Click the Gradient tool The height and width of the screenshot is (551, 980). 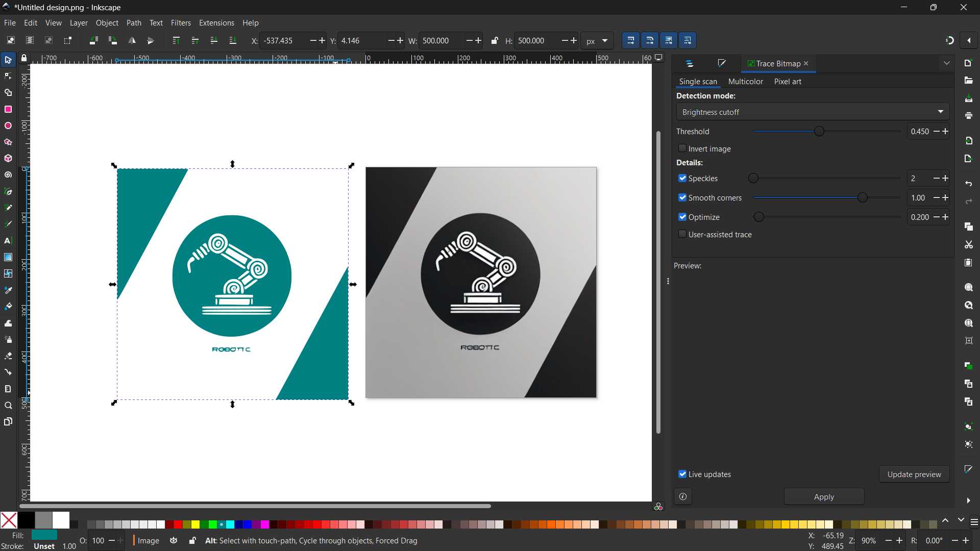pyautogui.click(x=8, y=257)
